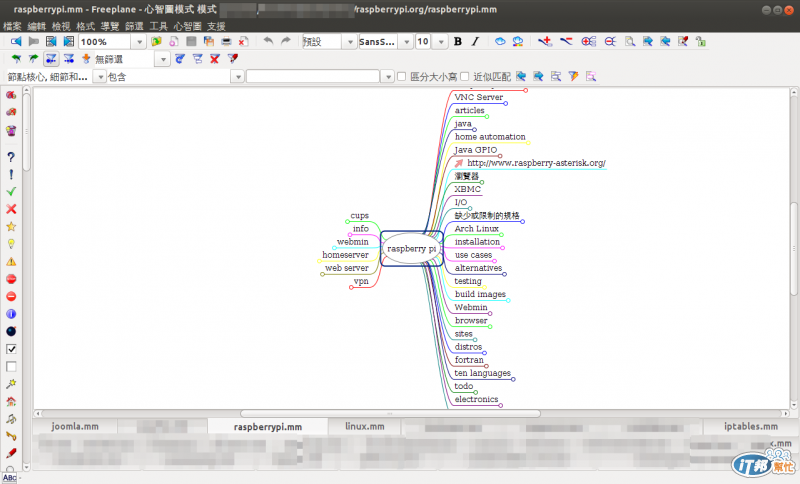Open the 檔案 menu

pyautogui.click(x=12, y=26)
